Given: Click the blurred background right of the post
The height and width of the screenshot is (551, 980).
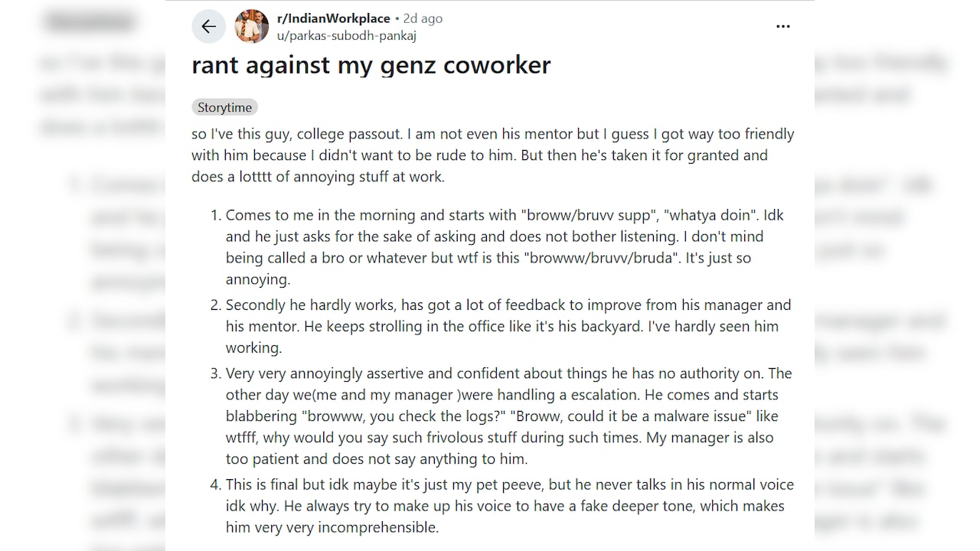Looking at the screenshot, I should [x=897, y=275].
